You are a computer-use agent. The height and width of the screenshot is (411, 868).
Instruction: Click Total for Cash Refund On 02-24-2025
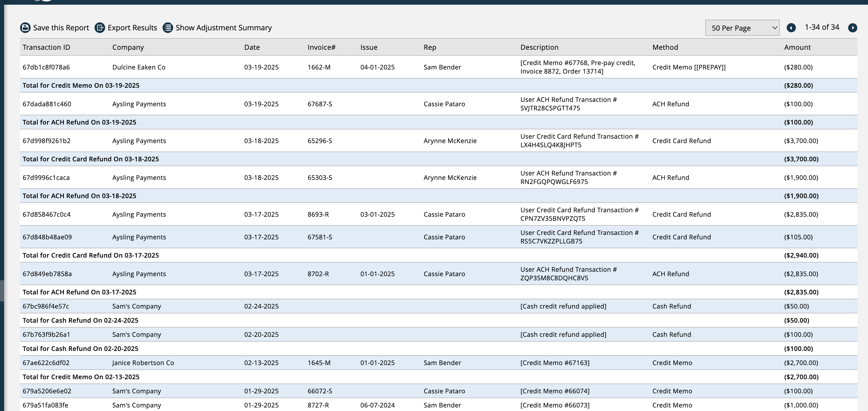point(81,320)
